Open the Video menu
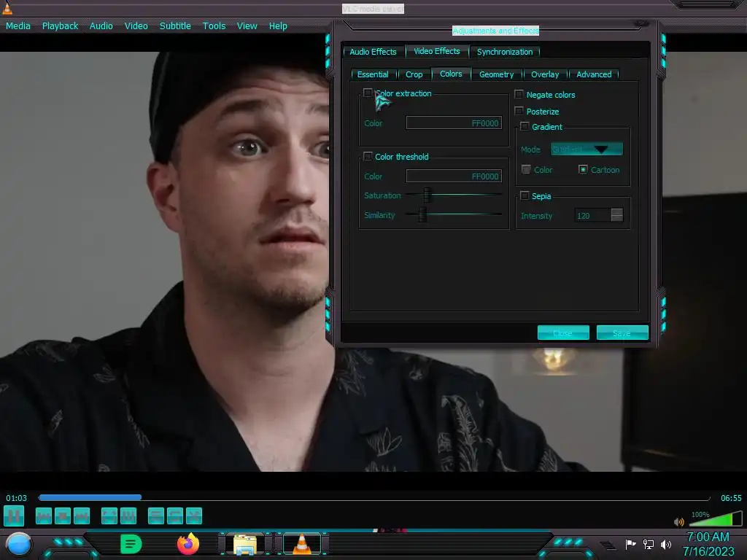 (x=136, y=26)
